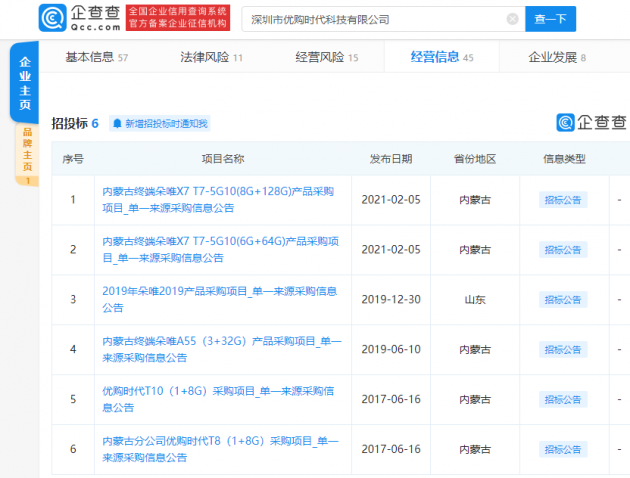Clear the search box with the X icon
The image size is (630, 478).
(512, 19)
